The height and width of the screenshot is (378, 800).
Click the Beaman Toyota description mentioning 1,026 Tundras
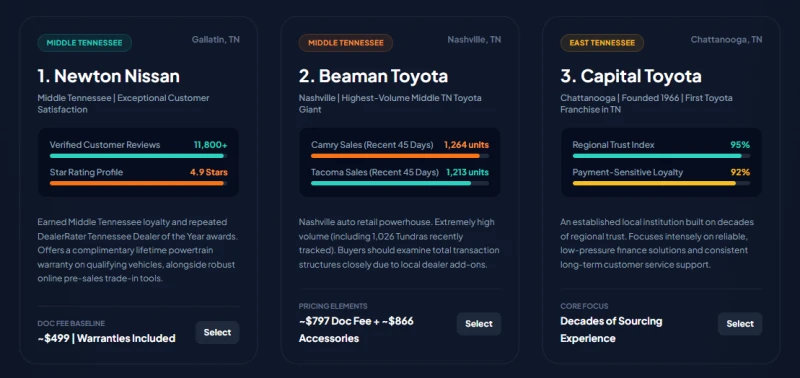pos(399,243)
